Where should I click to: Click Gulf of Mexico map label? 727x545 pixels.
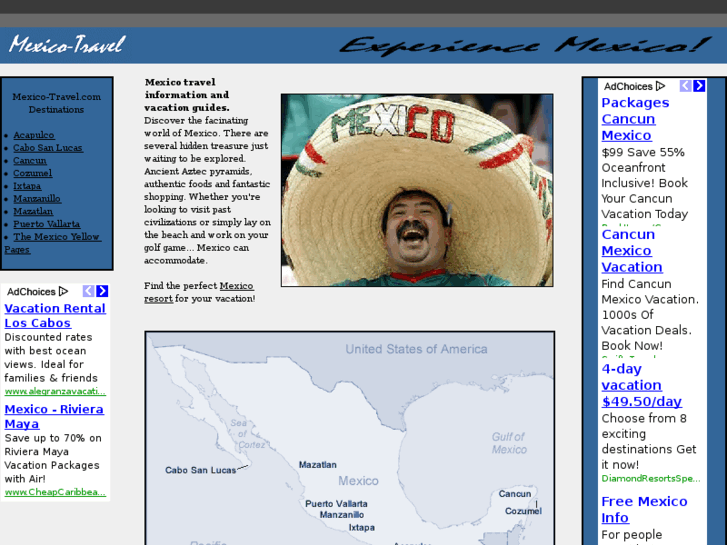[509, 443]
